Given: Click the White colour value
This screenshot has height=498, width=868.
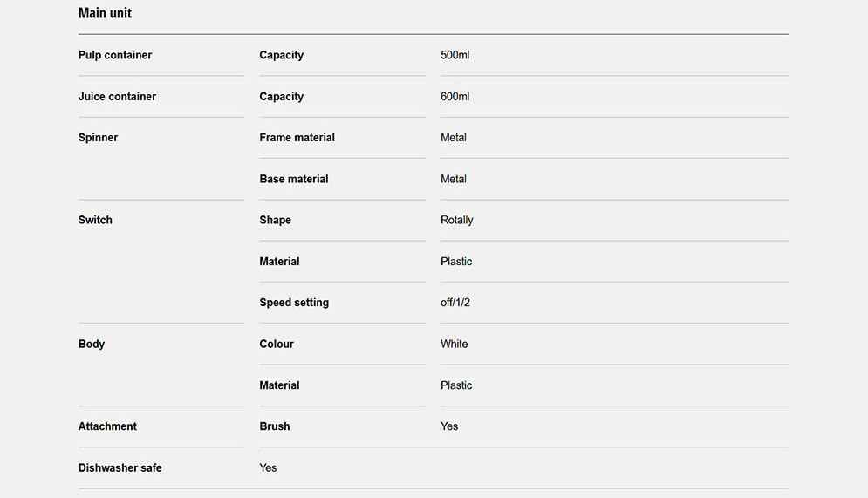Looking at the screenshot, I should 455,344.
